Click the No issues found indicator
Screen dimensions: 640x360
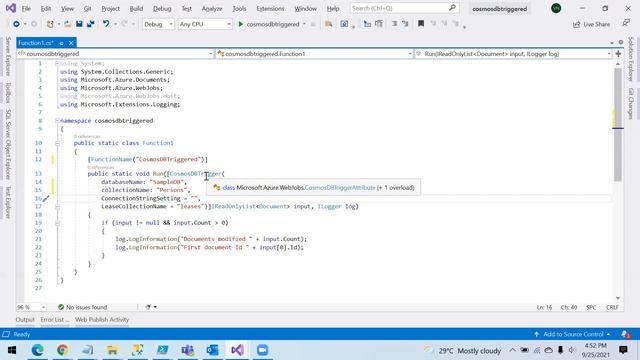pos(82,307)
